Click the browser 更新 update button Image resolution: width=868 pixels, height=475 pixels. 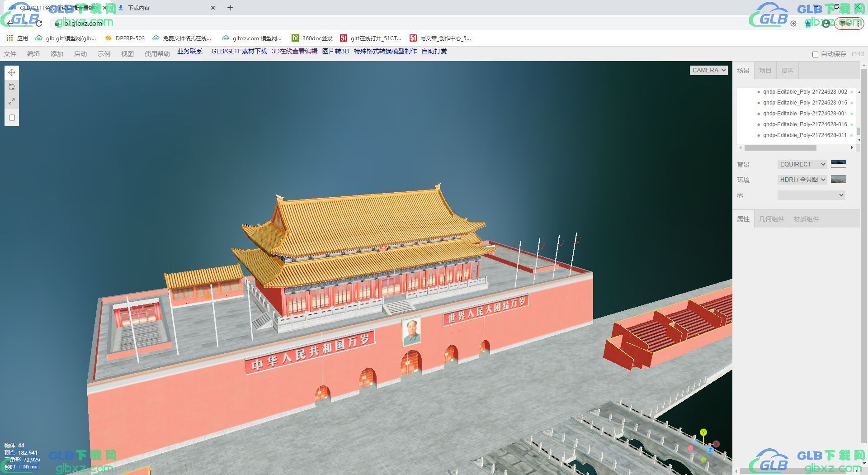(849, 23)
